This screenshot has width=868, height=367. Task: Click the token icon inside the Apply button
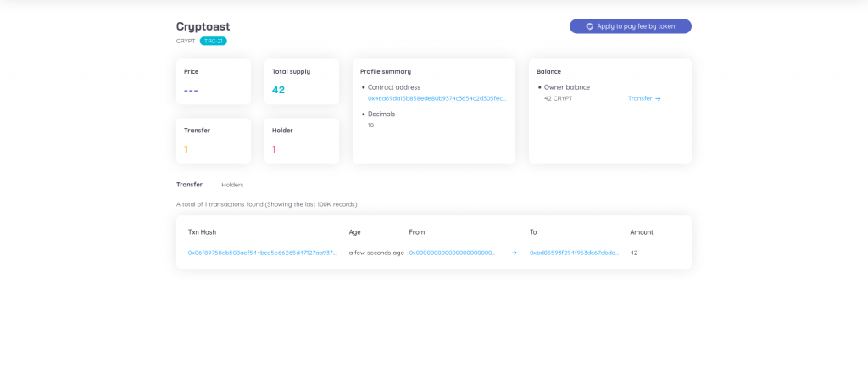(x=590, y=26)
